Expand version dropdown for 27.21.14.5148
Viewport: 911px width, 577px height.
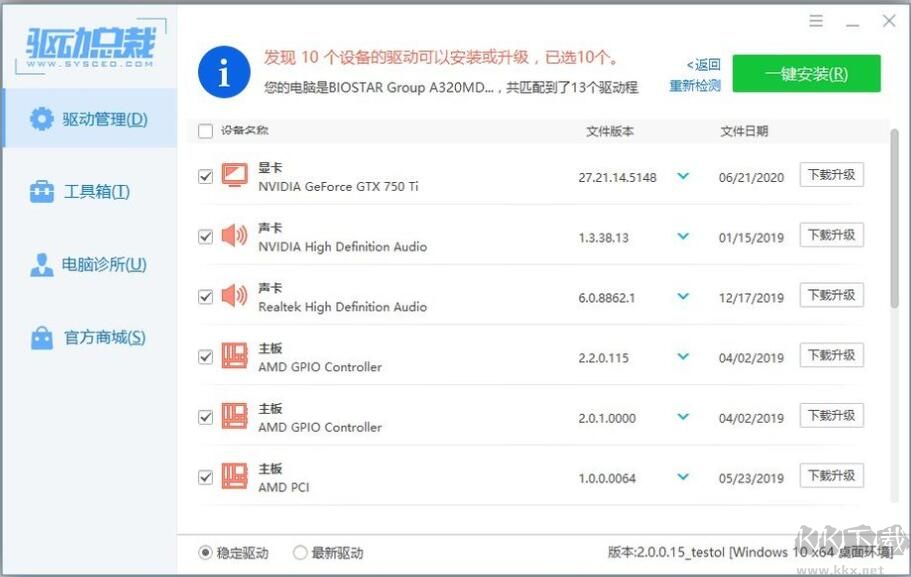tap(683, 175)
